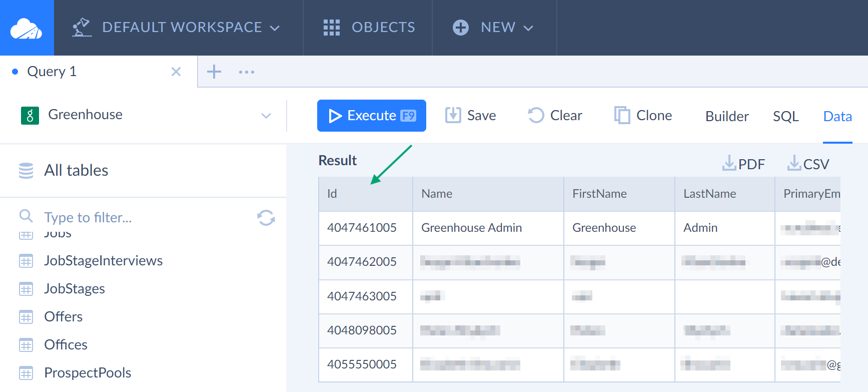The width and height of the screenshot is (868, 392).
Task: Open the tab options ellipsis menu
Action: [247, 72]
